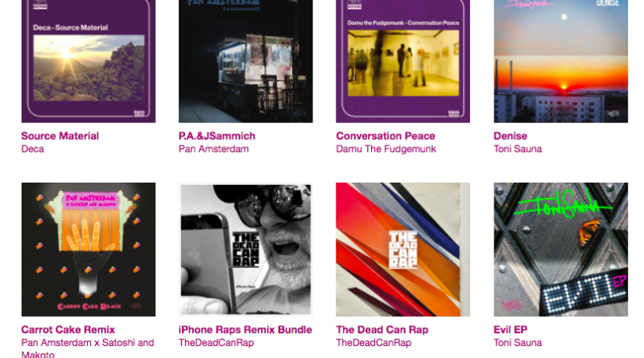Screen dimensions: 644x358
Task: Select the Carrot Cake Remix title link
Action: click(68, 330)
